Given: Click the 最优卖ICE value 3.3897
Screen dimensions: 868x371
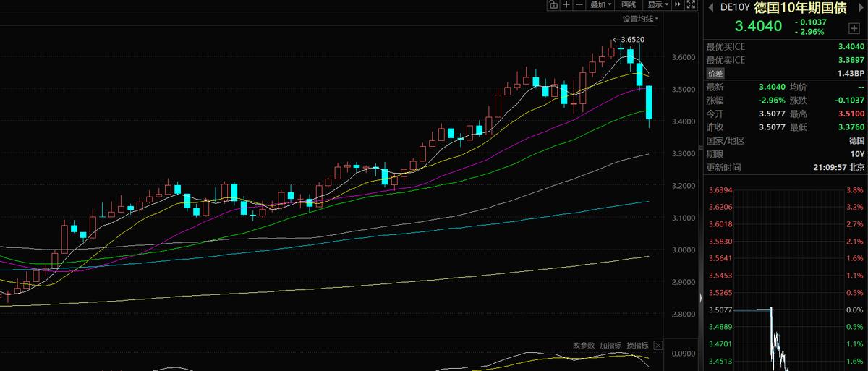Looking at the screenshot, I should pyautogui.click(x=851, y=60).
